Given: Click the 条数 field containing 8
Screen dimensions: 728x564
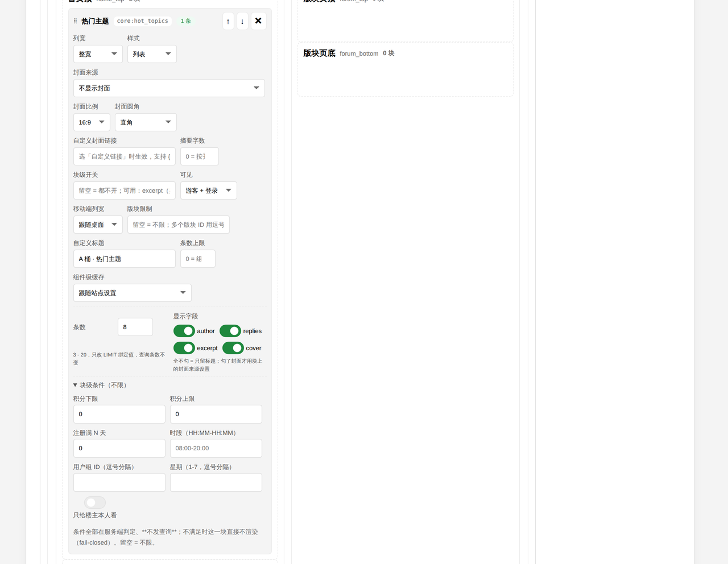Looking at the screenshot, I should pos(135,327).
